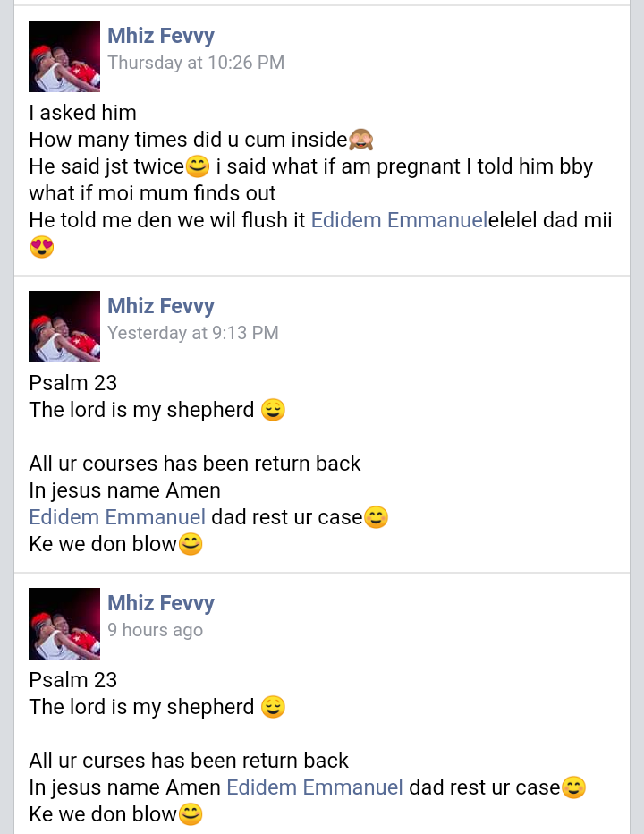Tap the heart-eyes emoji in Thursday post
This screenshot has height=834, width=644.
pyautogui.click(x=42, y=247)
